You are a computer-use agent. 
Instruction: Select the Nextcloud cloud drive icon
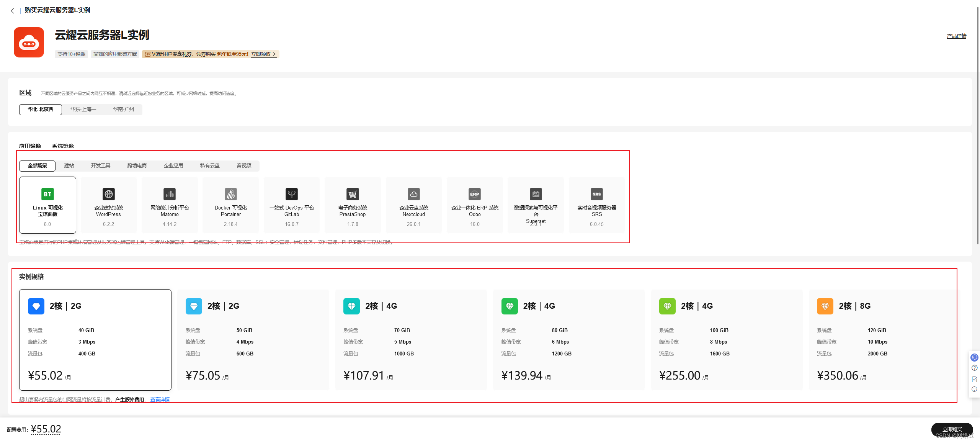[x=414, y=194]
